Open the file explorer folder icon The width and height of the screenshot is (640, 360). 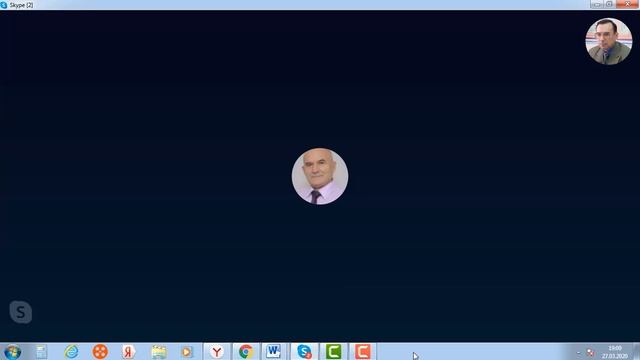tap(158, 352)
